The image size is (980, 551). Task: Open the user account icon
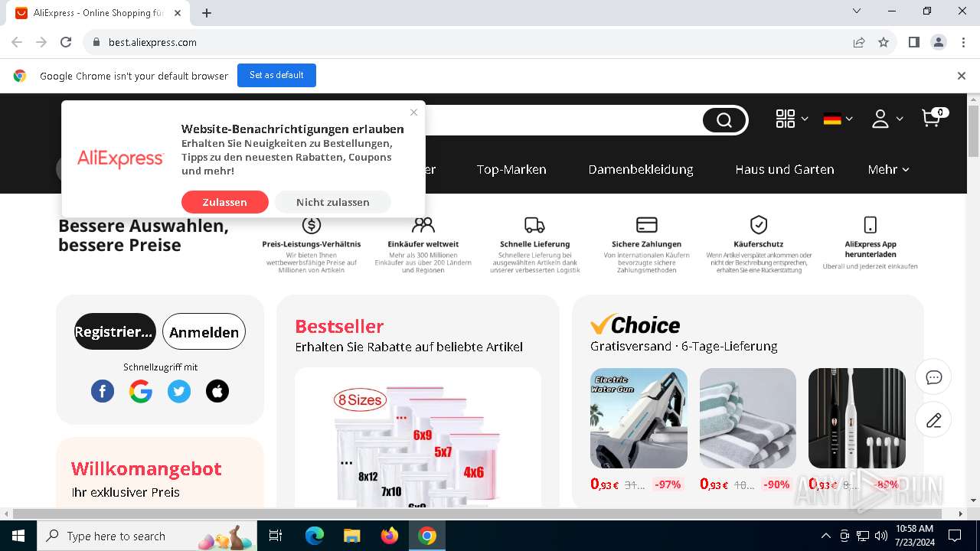point(880,119)
